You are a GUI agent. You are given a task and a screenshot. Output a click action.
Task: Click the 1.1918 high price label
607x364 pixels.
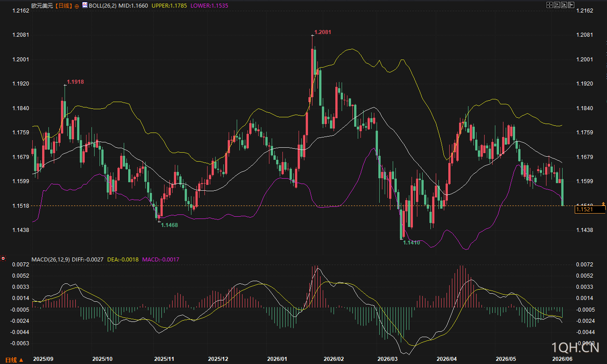(x=75, y=82)
